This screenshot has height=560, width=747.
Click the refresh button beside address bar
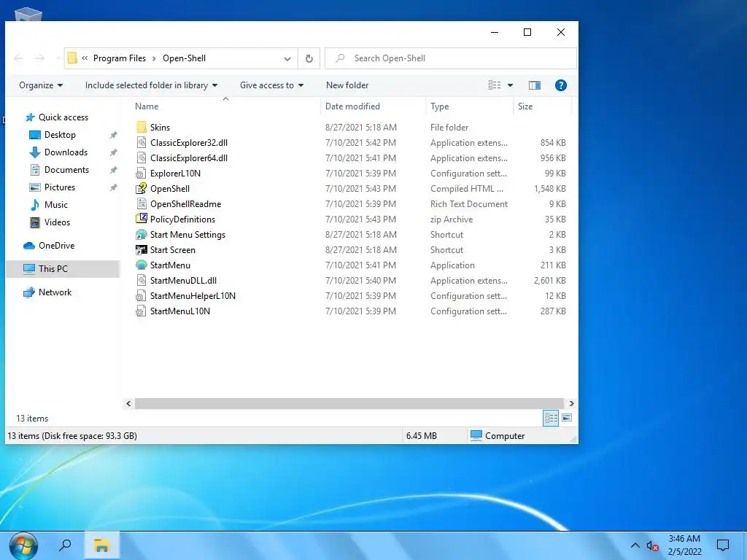coord(309,58)
